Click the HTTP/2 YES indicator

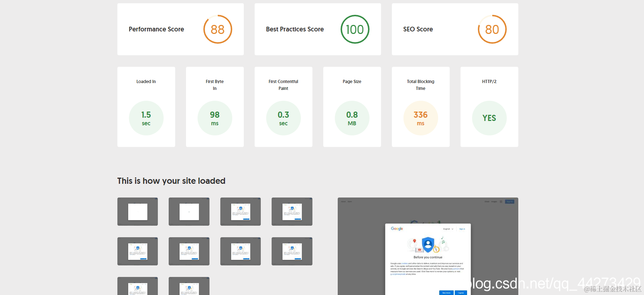pyautogui.click(x=489, y=118)
